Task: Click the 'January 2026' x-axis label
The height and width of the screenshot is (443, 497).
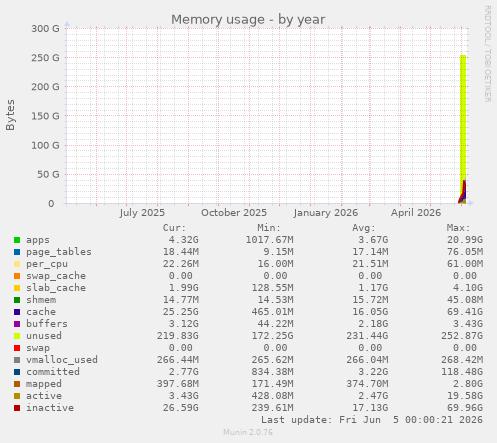Action: pyautogui.click(x=326, y=213)
